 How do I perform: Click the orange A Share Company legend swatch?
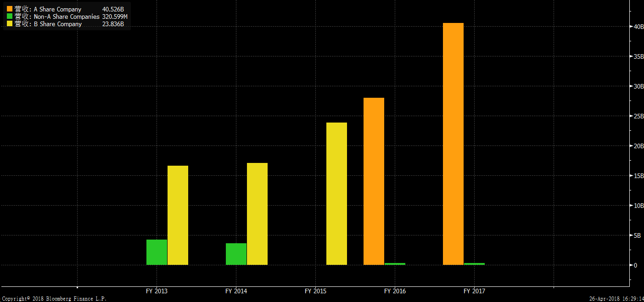point(9,9)
